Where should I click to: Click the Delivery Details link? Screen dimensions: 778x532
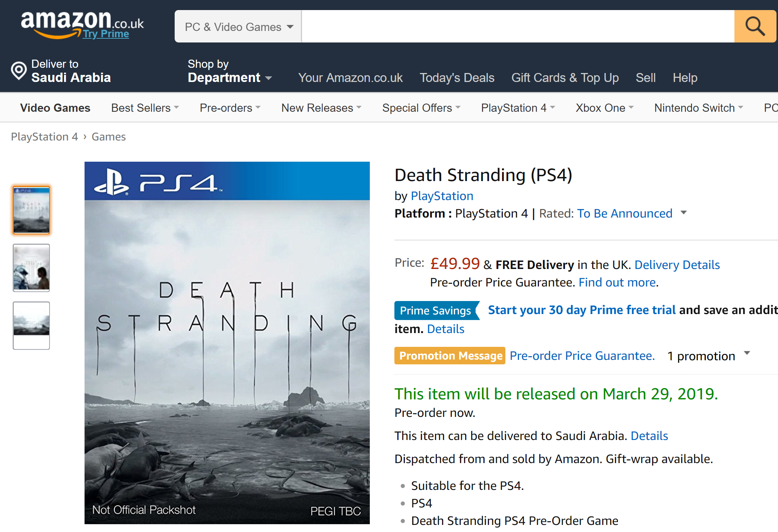(677, 265)
